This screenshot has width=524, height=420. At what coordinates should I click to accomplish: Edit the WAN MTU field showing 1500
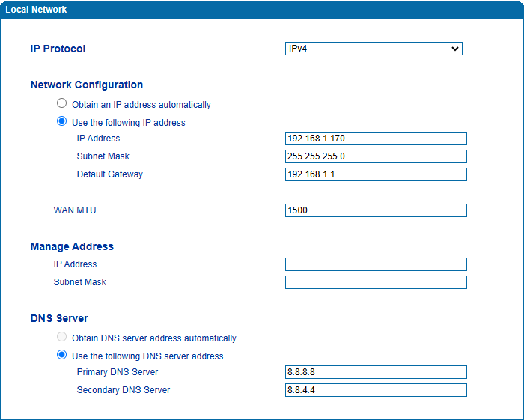(376, 210)
